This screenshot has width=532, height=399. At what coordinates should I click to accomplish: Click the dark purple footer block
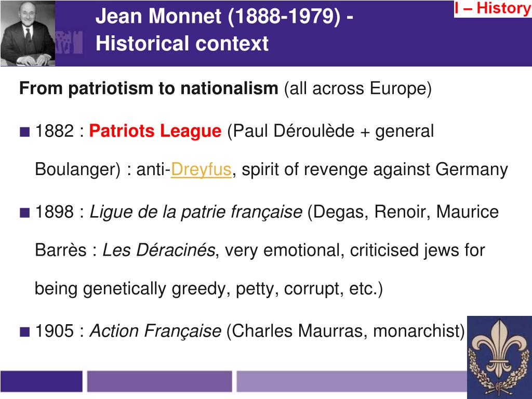(42, 381)
